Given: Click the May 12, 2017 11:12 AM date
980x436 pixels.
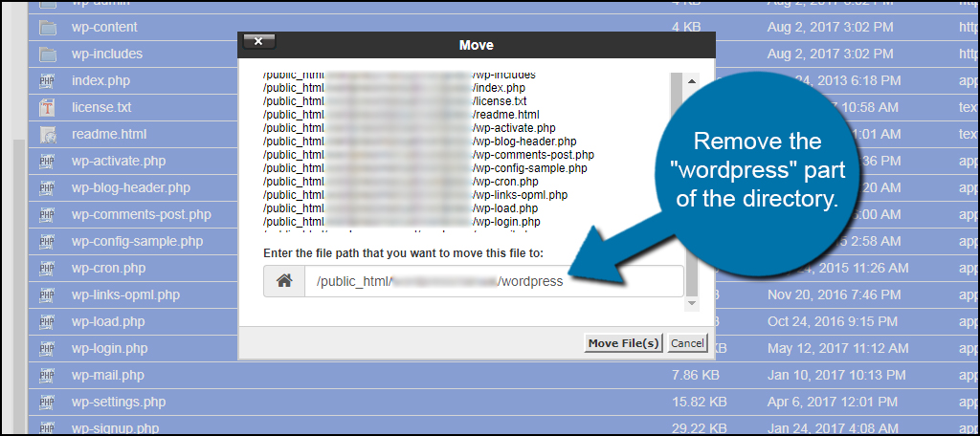Looking at the screenshot, I should pyautogui.click(x=837, y=349).
